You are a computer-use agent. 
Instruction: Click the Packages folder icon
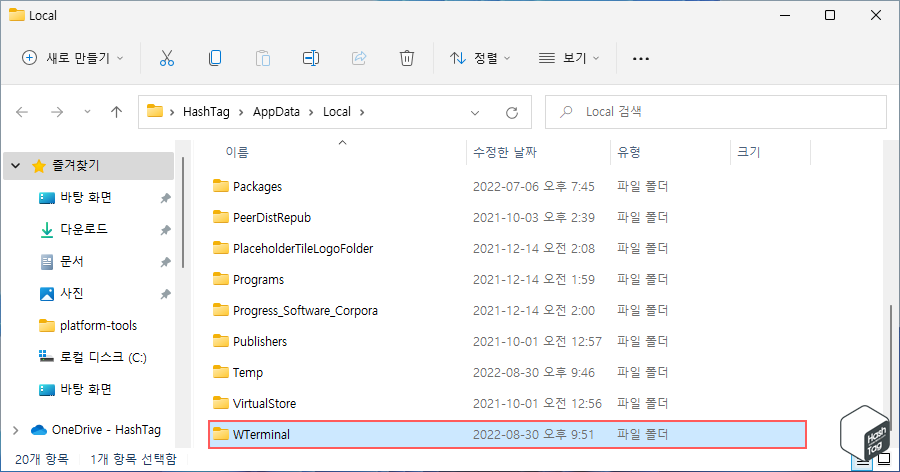point(221,186)
